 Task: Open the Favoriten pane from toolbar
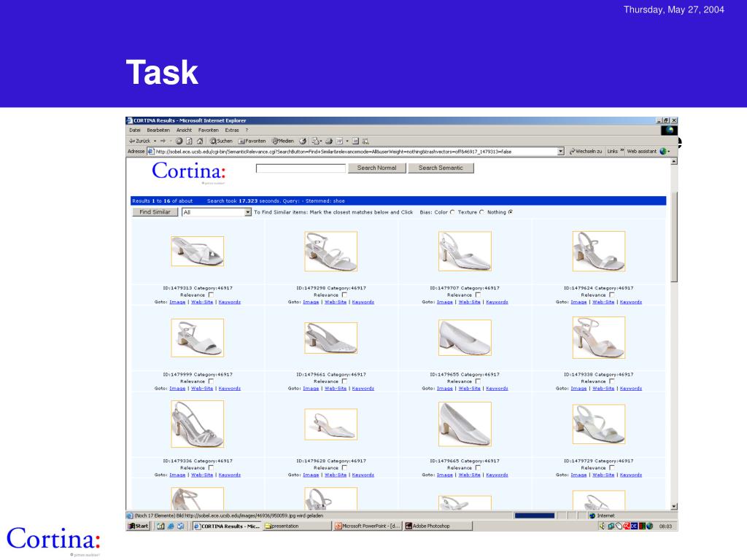click(x=252, y=141)
